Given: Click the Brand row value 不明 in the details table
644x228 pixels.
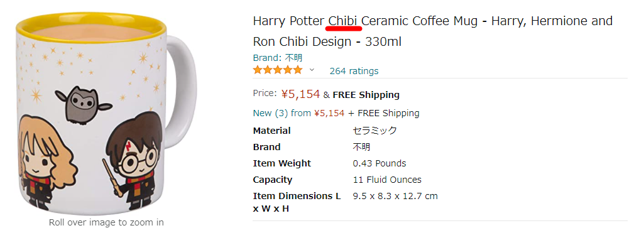Looking at the screenshot, I should [361, 147].
